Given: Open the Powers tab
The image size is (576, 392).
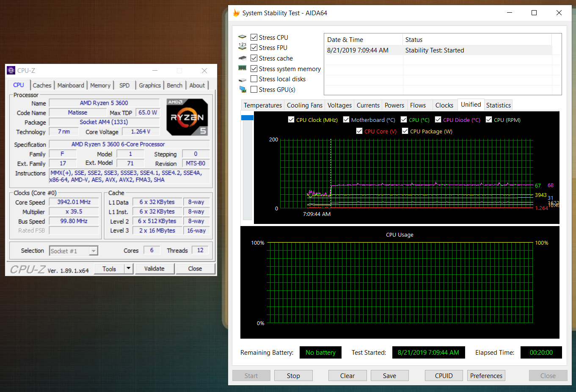Looking at the screenshot, I should (394, 105).
